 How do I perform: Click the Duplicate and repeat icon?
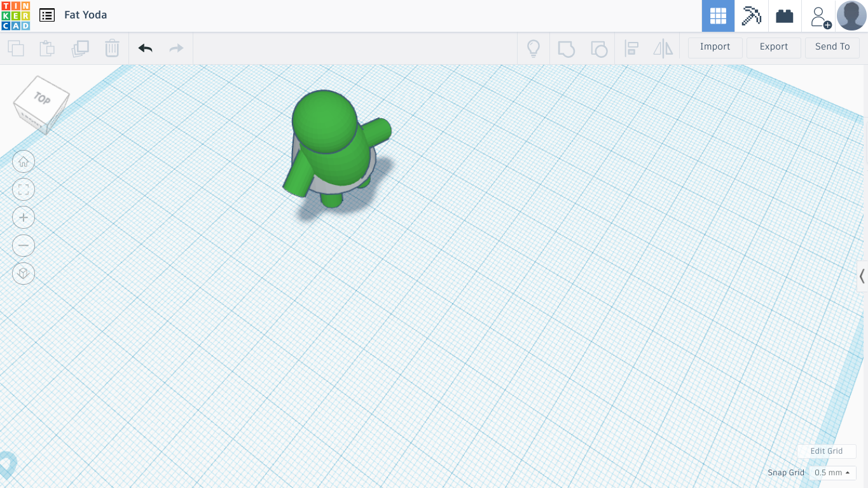tap(80, 48)
